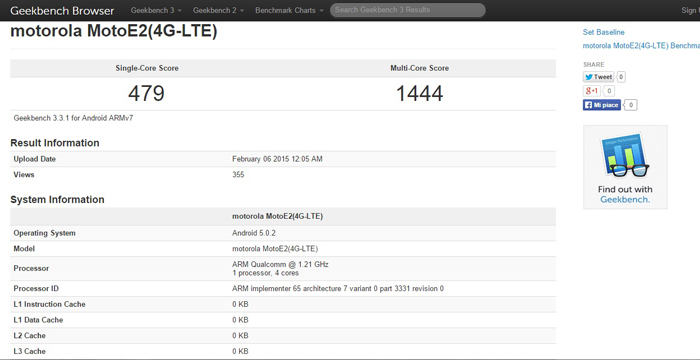Click the Facebook like count bubble
The height and width of the screenshot is (360, 700).
pyautogui.click(x=630, y=105)
